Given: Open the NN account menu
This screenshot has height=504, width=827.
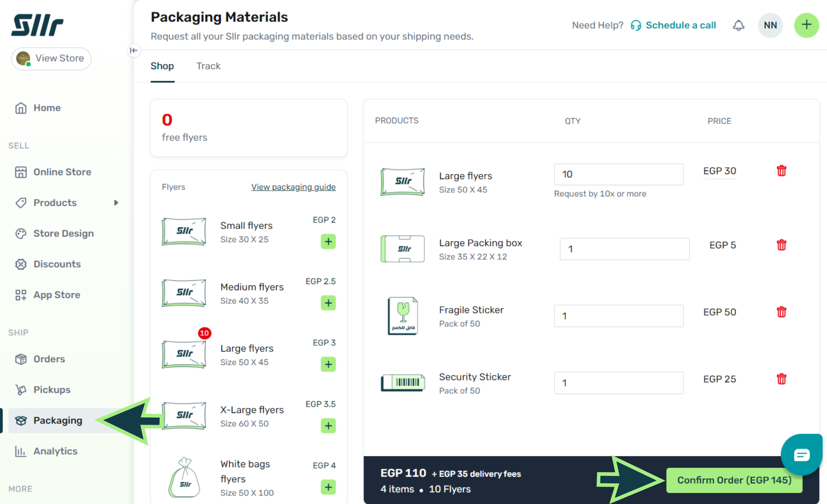Looking at the screenshot, I should coord(770,25).
